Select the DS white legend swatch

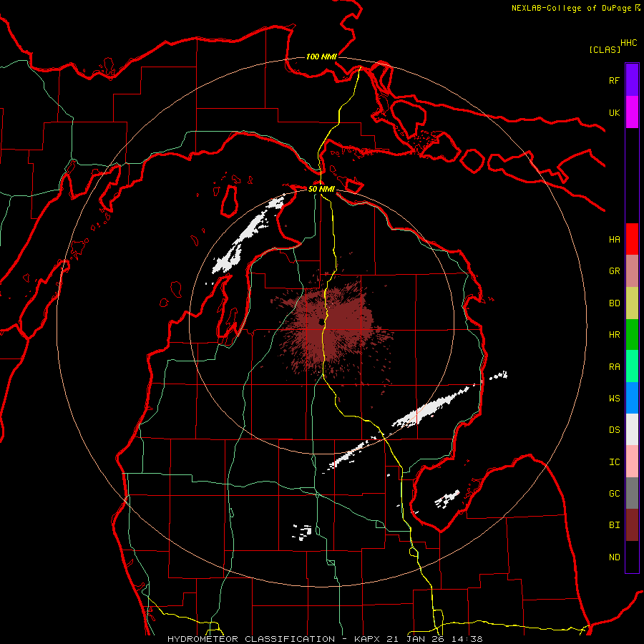pyautogui.click(x=632, y=429)
